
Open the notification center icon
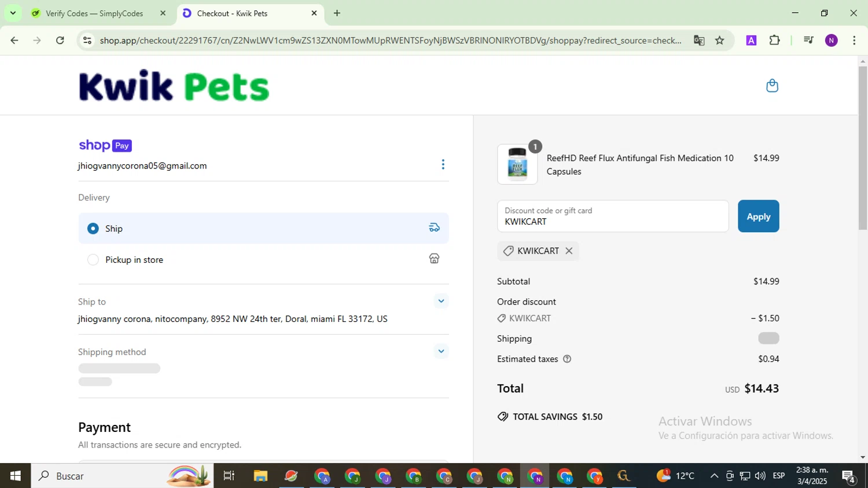(849, 476)
